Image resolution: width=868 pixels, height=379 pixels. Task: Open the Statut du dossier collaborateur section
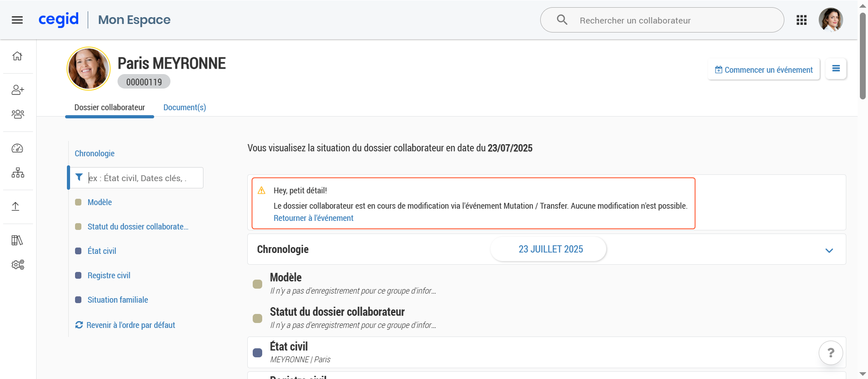pyautogui.click(x=337, y=312)
